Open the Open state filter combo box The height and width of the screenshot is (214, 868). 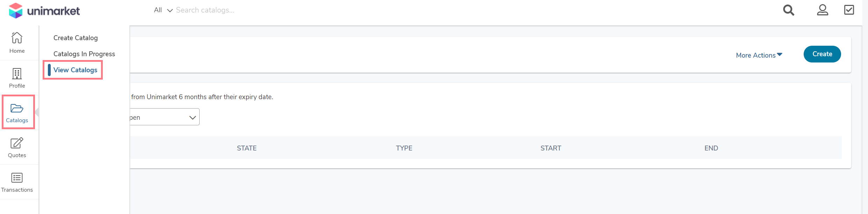(x=164, y=117)
